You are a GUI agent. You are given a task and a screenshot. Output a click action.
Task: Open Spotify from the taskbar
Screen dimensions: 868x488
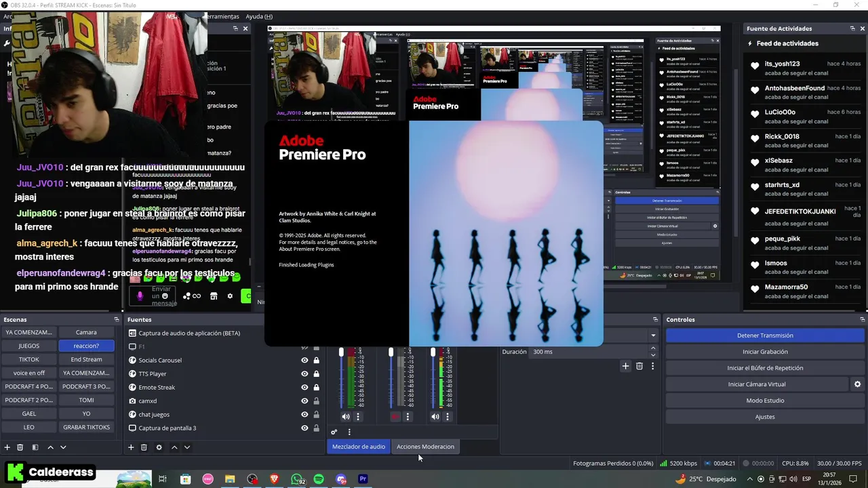point(319,479)
